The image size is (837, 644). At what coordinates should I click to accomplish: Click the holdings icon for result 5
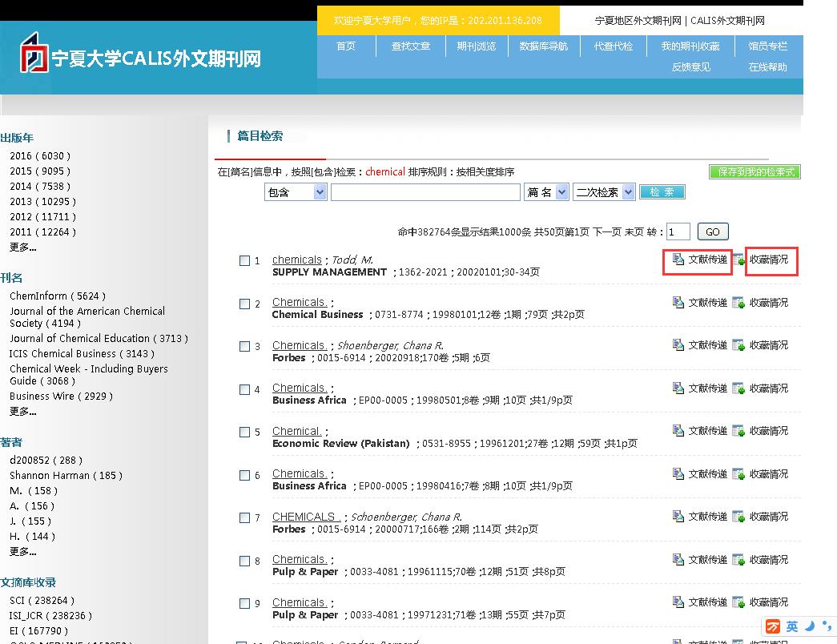coord(738,430)
